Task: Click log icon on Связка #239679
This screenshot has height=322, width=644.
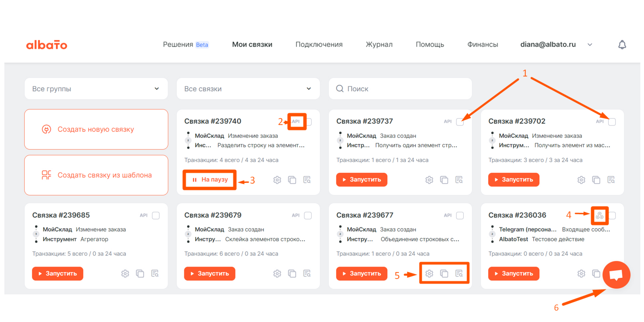Action: coord(307,274)
